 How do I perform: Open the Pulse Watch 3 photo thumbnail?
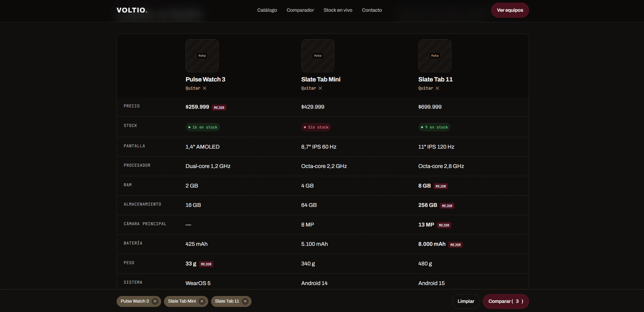click(202, 56)
